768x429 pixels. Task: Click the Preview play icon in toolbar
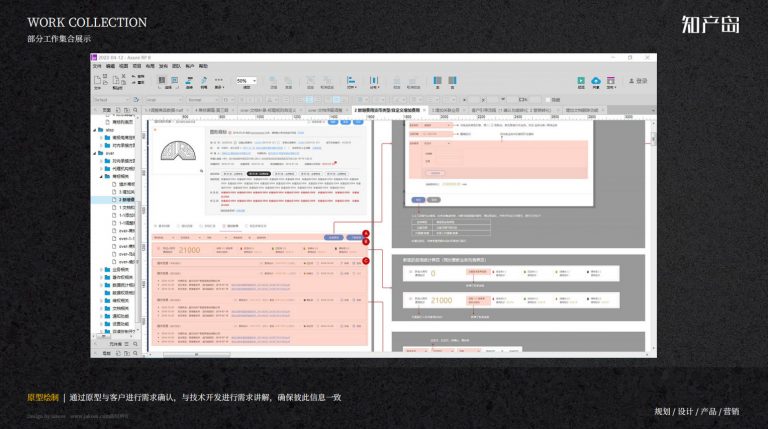point(581,80)
